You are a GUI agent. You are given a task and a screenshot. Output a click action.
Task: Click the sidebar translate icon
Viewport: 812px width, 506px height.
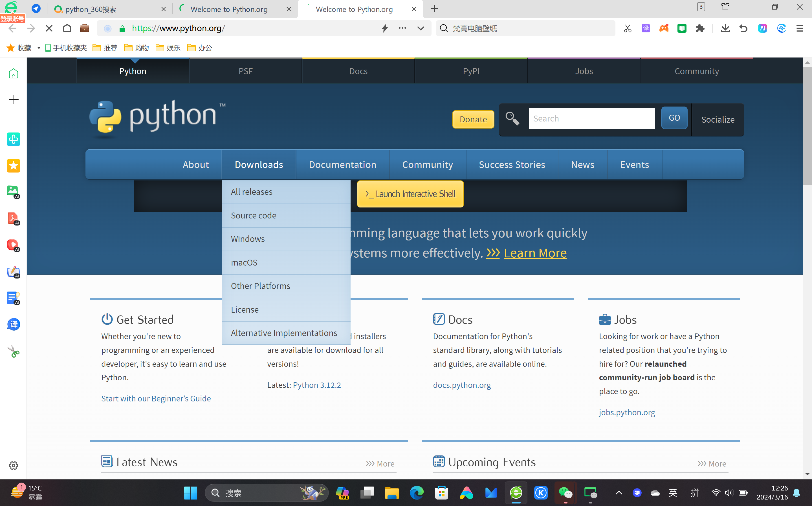(x=13, y=324)
